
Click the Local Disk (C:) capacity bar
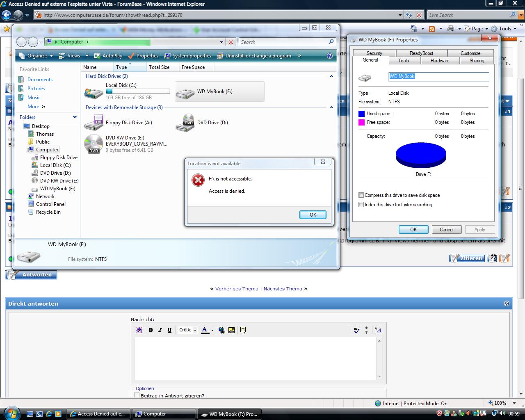(138, 91)
